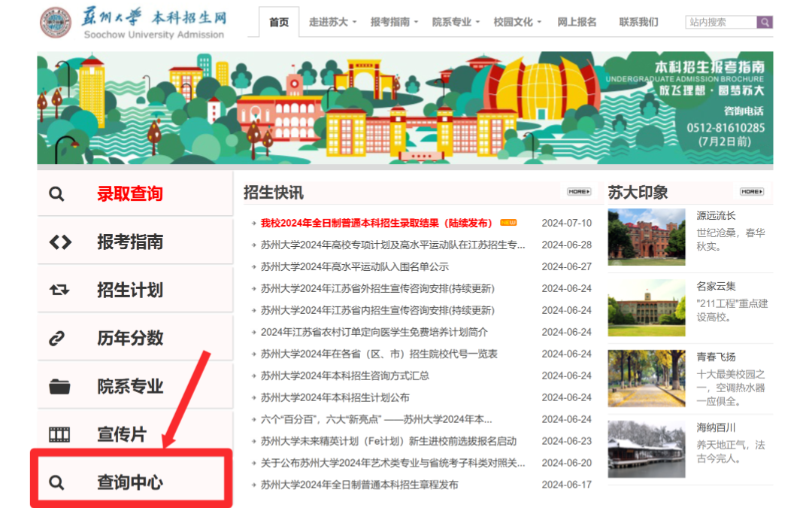
Task: Click the 源远流长 red brick building thumbnail
Action: 647,237
